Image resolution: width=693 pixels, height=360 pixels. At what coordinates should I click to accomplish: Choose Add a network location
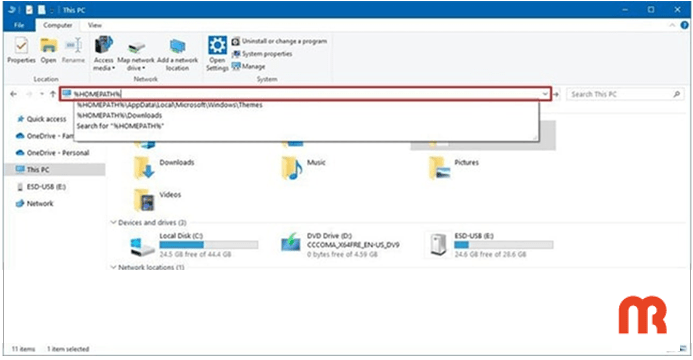(x=177, y=53)
